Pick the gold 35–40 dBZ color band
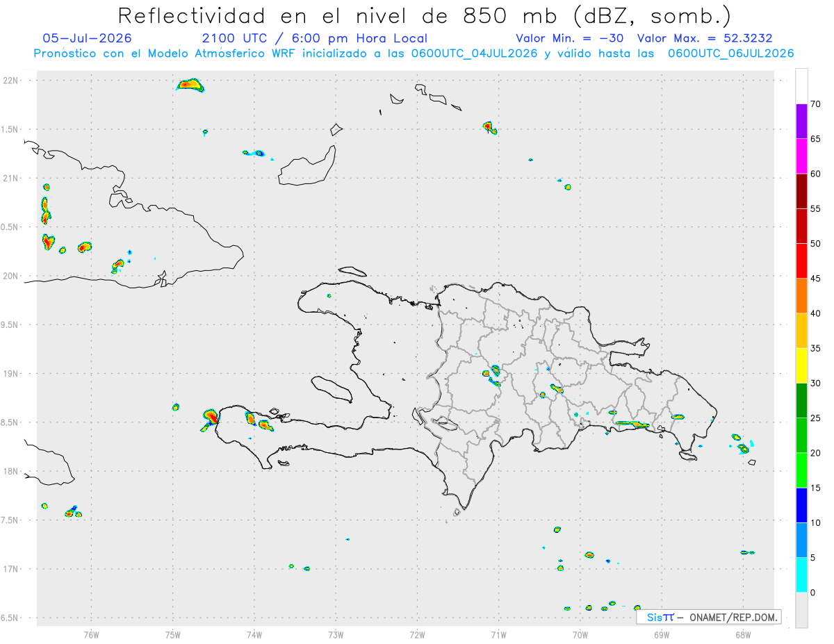This screenshot has height=644, width=834. pos(801,331)
